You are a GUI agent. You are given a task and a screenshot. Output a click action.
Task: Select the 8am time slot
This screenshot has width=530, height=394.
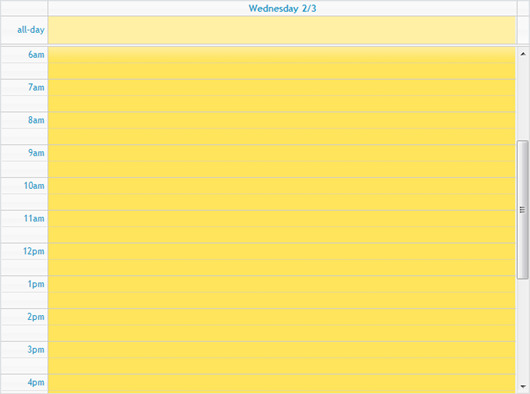(x=282, y=121)
